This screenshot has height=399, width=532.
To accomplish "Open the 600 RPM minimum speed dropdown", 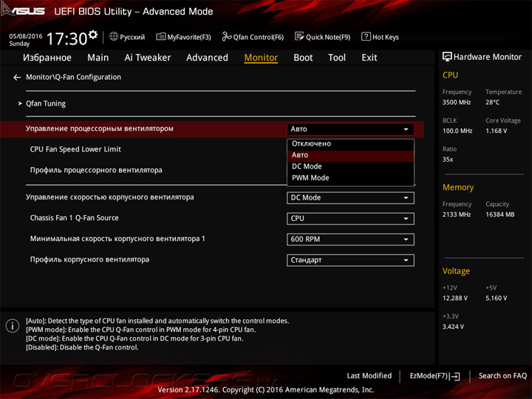I will pyautogui.click(x=350, y=239).
